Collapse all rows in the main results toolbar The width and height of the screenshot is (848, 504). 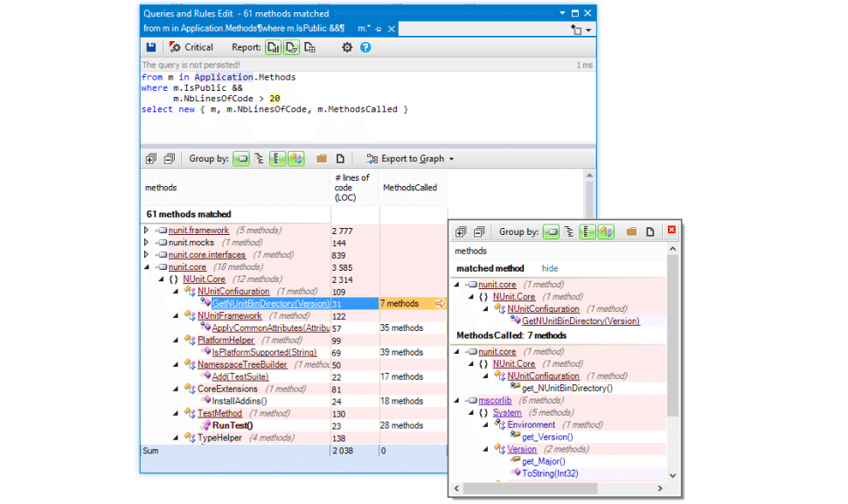point(170,159)
